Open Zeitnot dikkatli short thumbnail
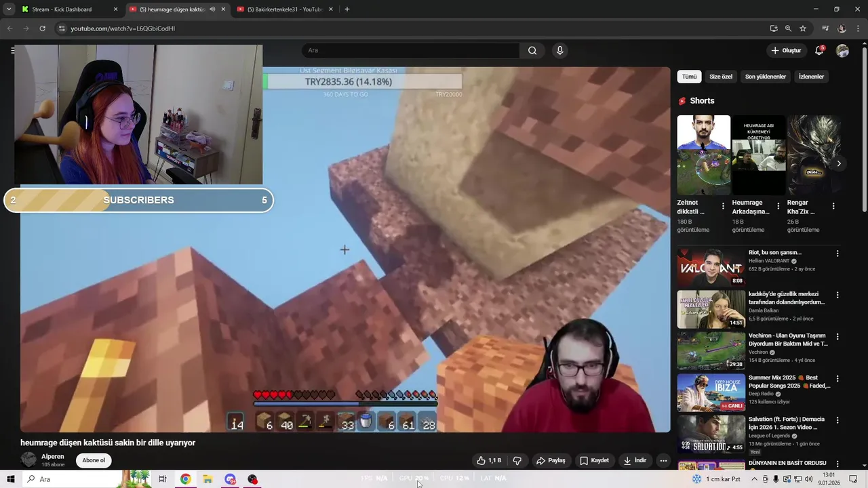The image size is (868, 488). pos(703,155)
